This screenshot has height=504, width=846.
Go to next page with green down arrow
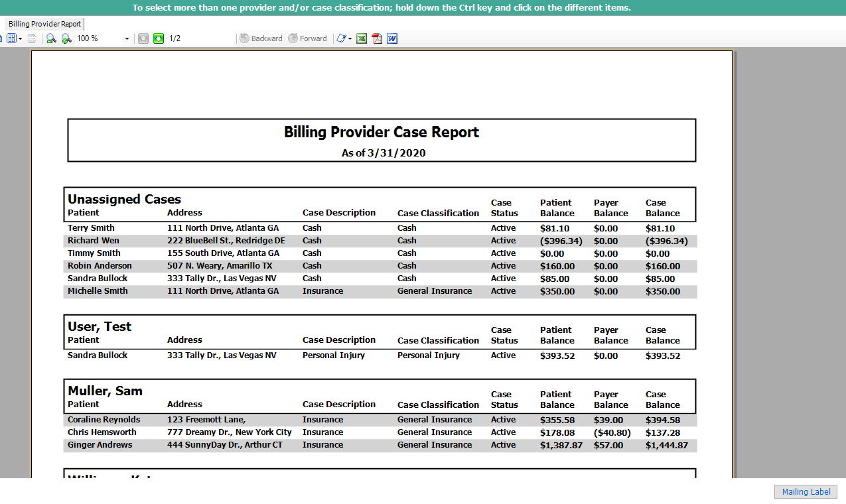pos(159,38)
